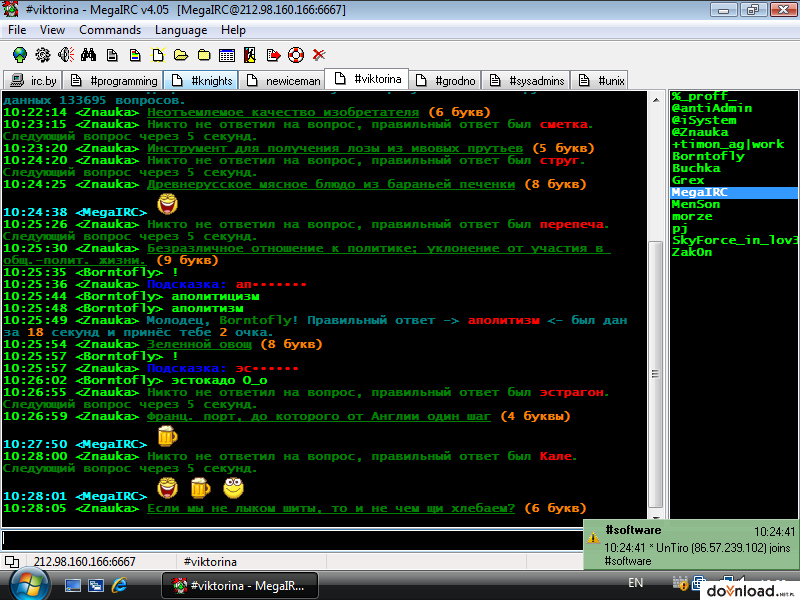The image size is (800, 600).
Task: Click the rainbow-striped document toolbar icon
Action: click(x=135, y=55)
